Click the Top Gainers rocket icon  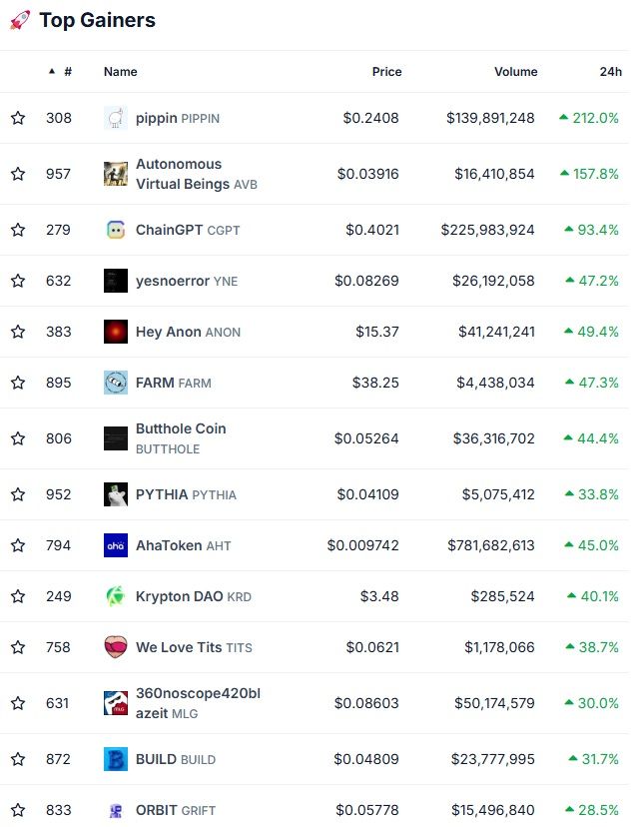tap(20, 20)
